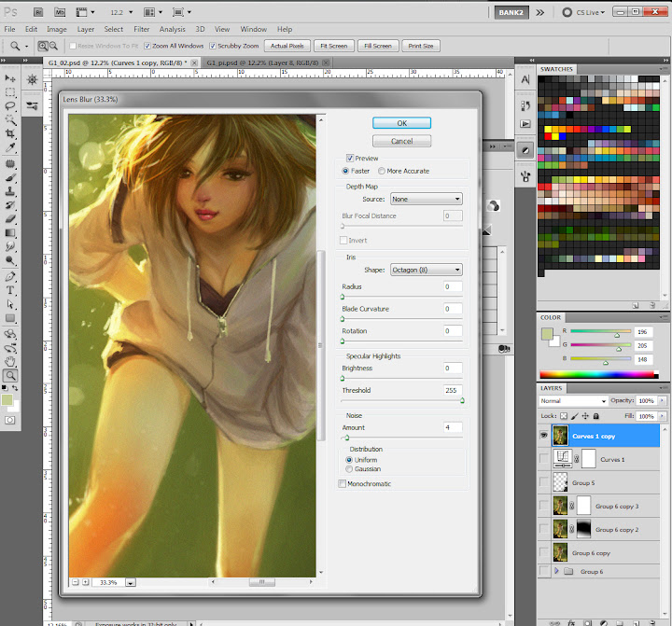Choose Uniform noise distribution
Screen dimensions: 672x626
point(349,460)
